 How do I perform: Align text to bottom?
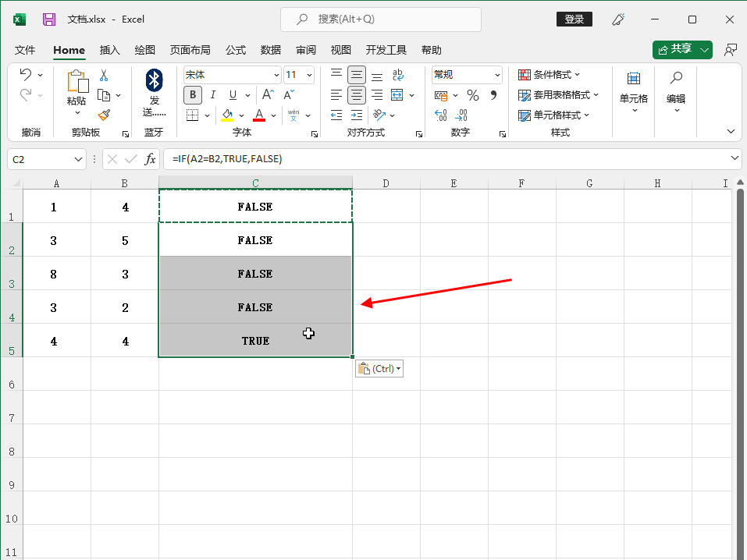click(x=377, y=75)
